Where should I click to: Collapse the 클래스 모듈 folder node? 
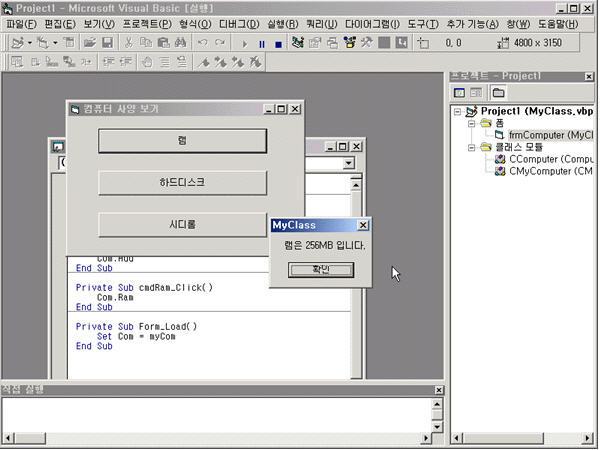471,147
